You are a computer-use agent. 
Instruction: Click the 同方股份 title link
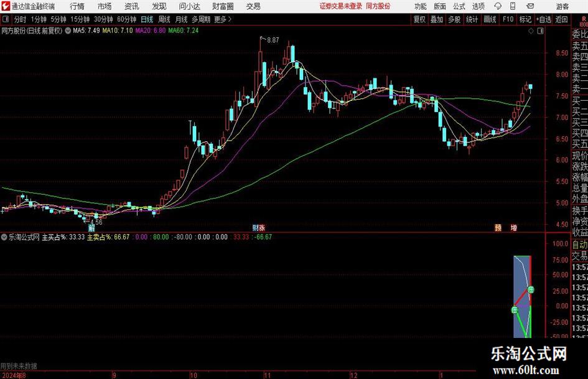378,6
